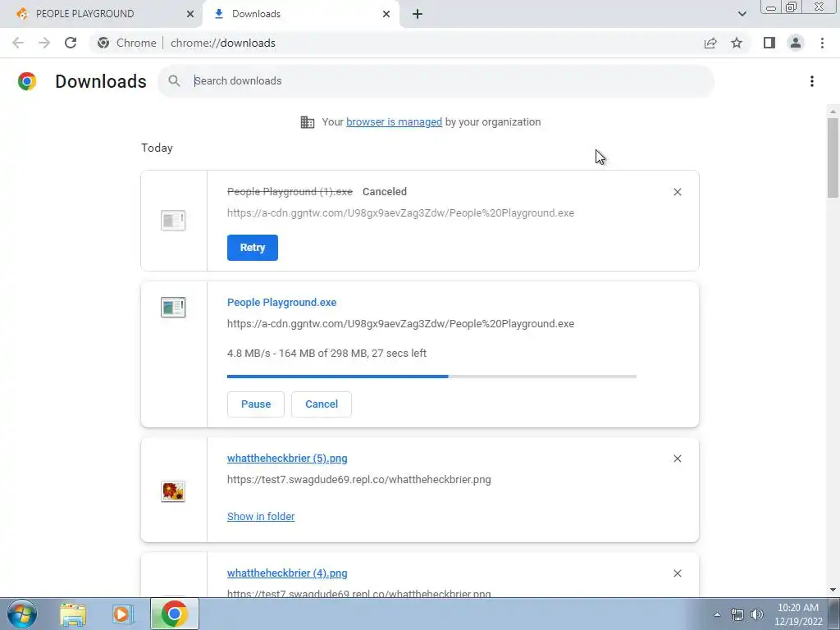Open the volume speaker tray icon

757,614
